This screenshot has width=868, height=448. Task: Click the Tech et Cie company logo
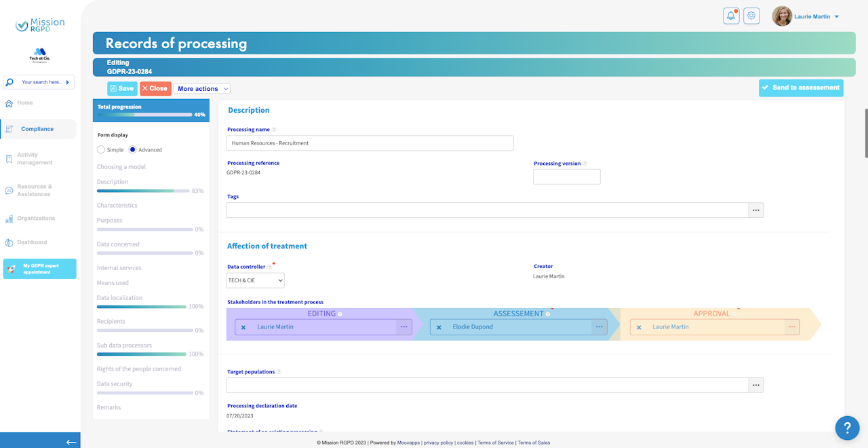coord(39,55)
